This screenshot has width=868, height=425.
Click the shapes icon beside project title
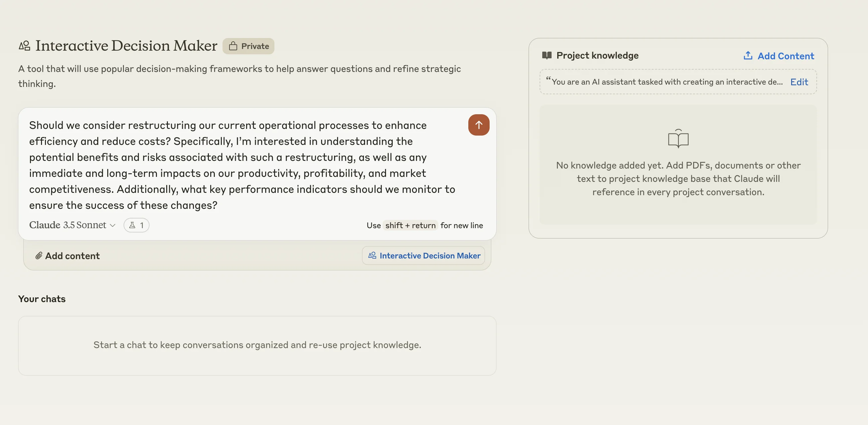coord(24,46)
